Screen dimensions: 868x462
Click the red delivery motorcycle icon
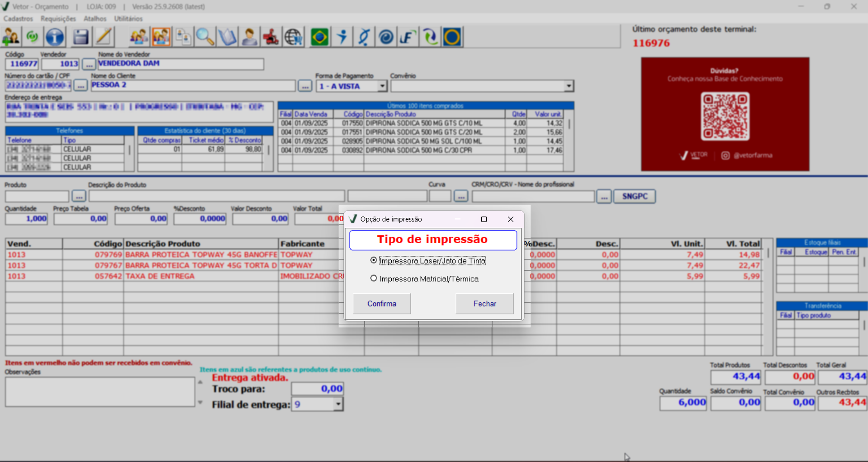(271, 37)
